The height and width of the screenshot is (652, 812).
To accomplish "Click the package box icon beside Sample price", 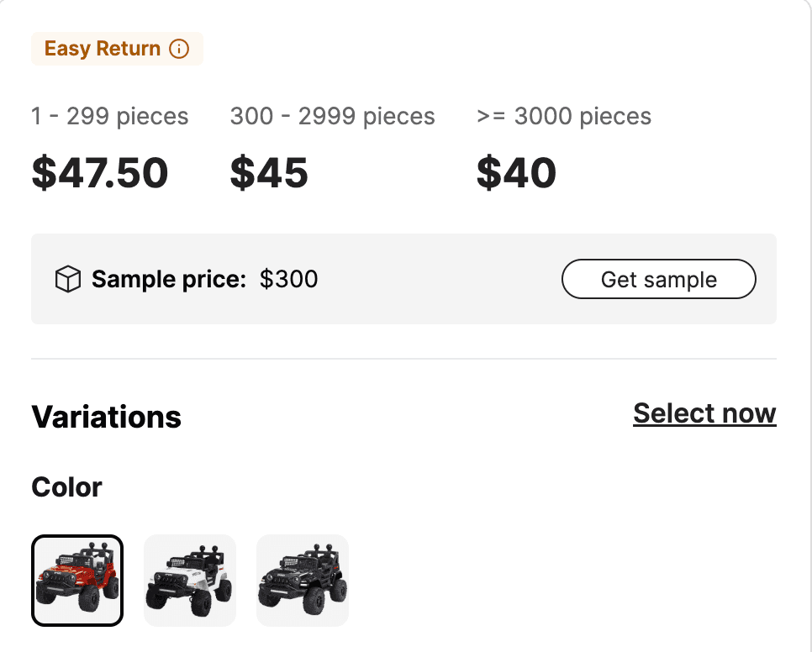I will (x=69, y=278).
